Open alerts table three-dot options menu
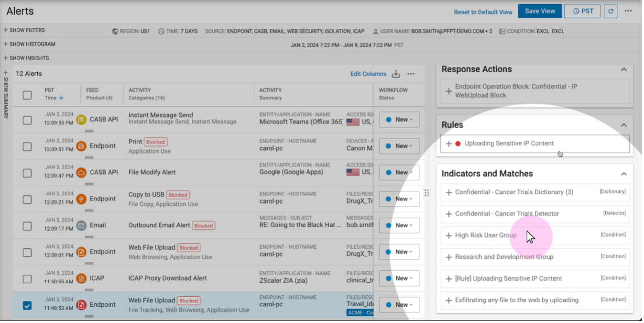This screenshot has width=644, height=323. (411, 74)
